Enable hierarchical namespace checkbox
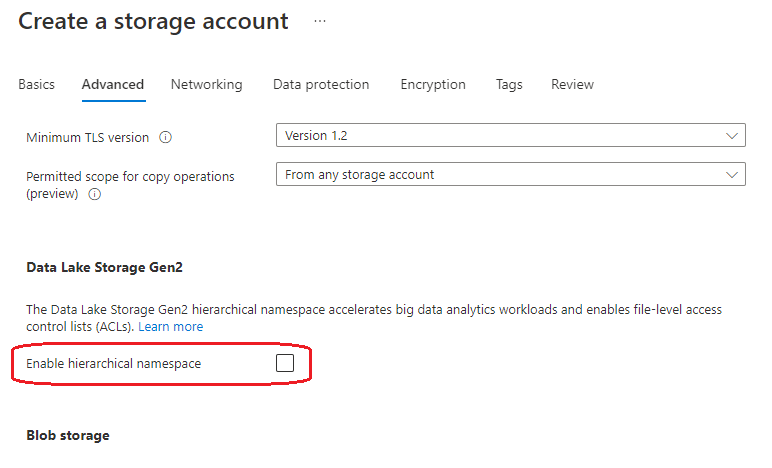This screenshot has width=772, height=468. click(285, 363)
